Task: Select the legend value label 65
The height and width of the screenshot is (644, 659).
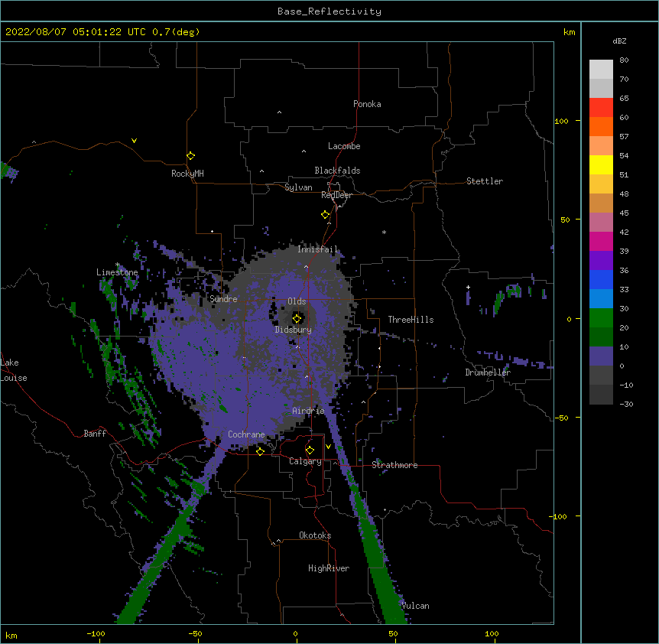Action: [x=624, y=98]
